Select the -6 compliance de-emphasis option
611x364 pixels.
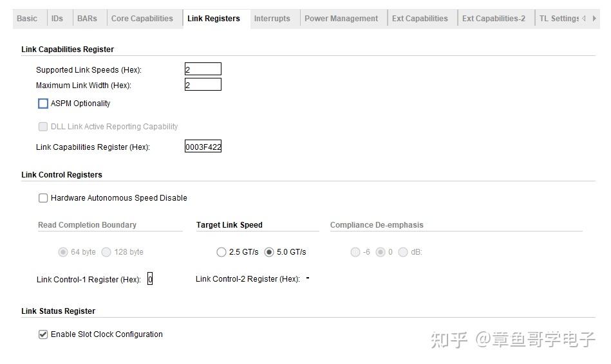click(355, 252)
